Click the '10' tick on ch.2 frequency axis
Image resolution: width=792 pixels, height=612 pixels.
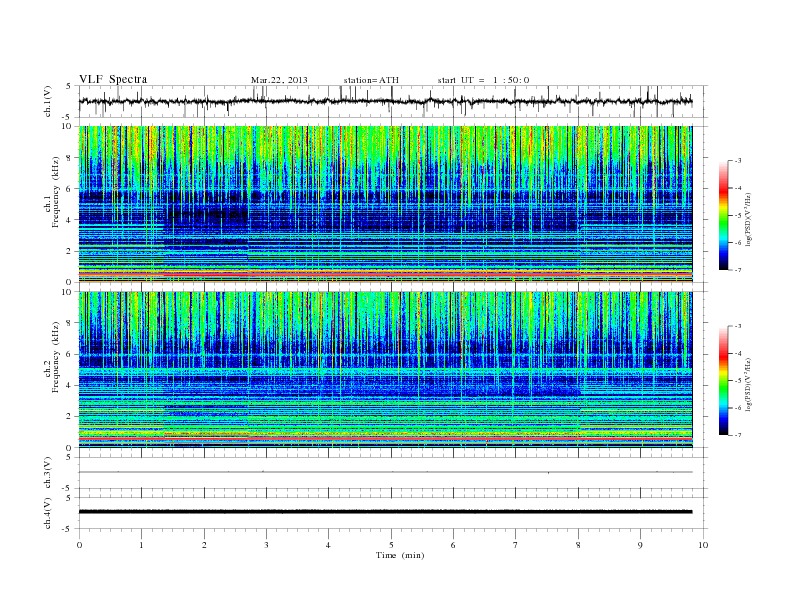click(68, 291)
